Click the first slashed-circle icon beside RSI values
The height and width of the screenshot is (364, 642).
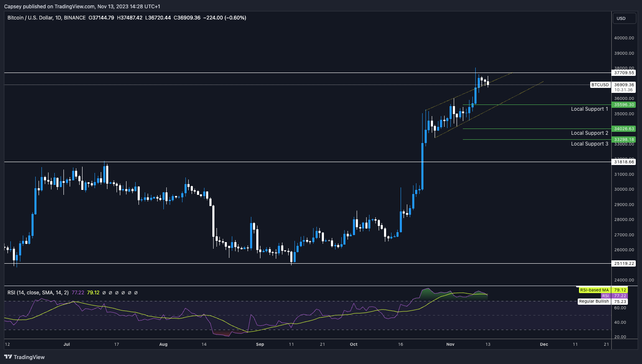[x=104, y=293]
